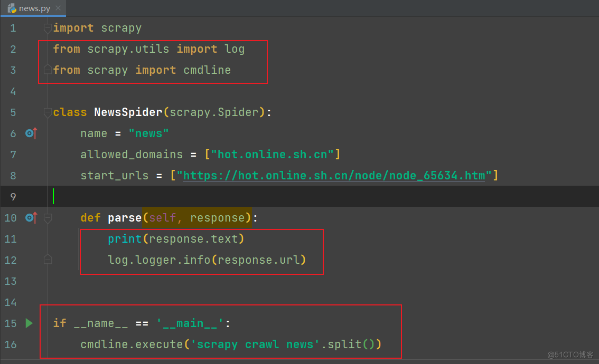The image size is (599, 364).
Task: Place cursor on 'import scrapy' text
Action: (97, 28)
